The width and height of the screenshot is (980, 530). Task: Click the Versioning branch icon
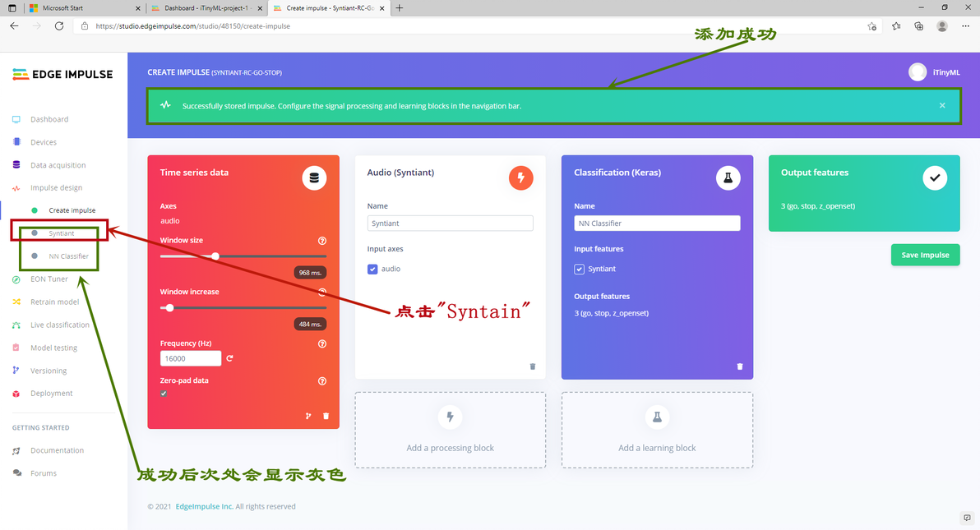tap(16, 371)
